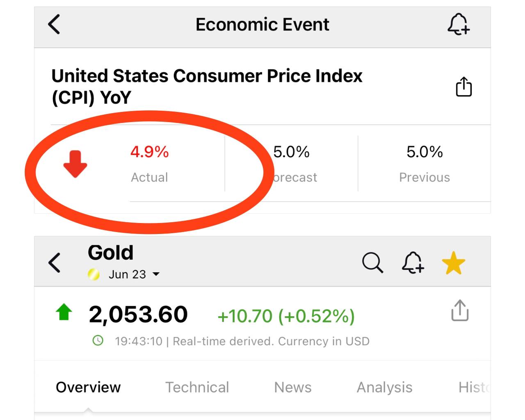Select the Overview tab

click(88, 387)
